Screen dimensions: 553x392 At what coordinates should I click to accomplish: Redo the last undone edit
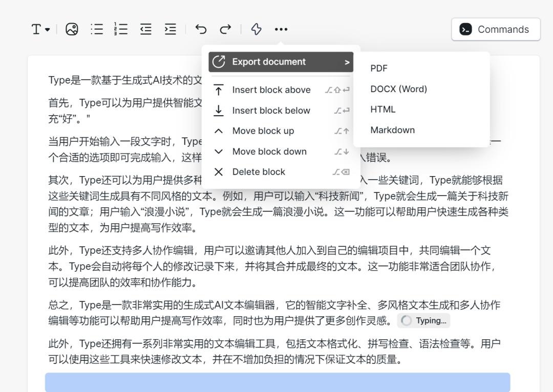(225, 29)
